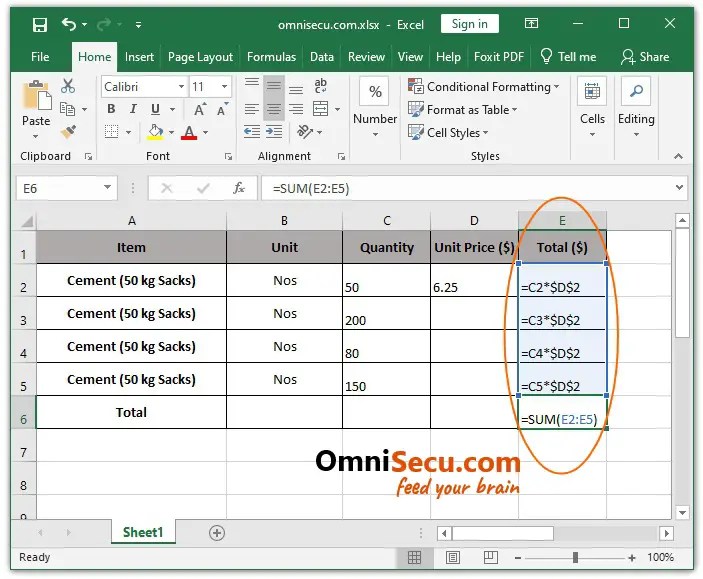Open the borders dropdown arrow
The width and height of the screenshot is (703, 579).
click(128, 132)
